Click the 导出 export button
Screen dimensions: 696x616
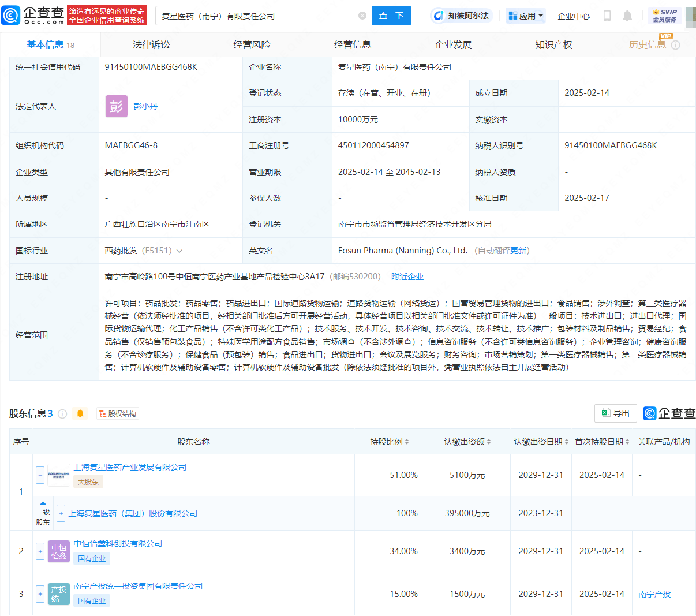tap(616, 413)
